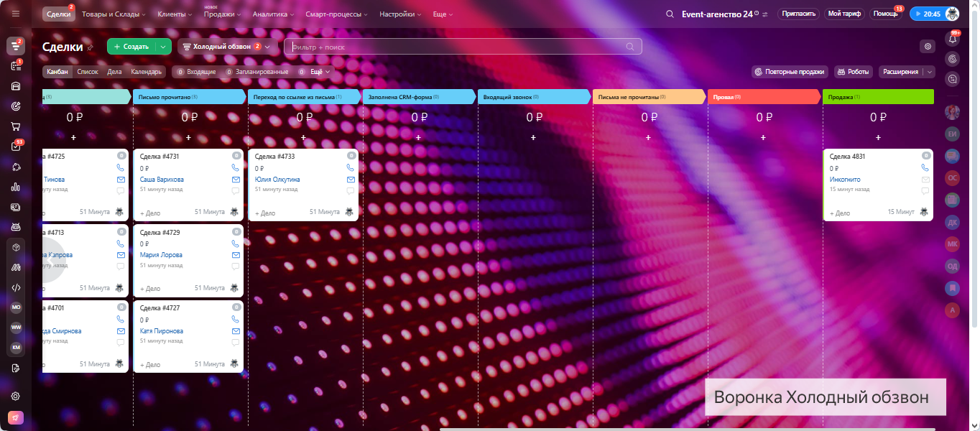Expand the Настройки menu

pos(400,14)
